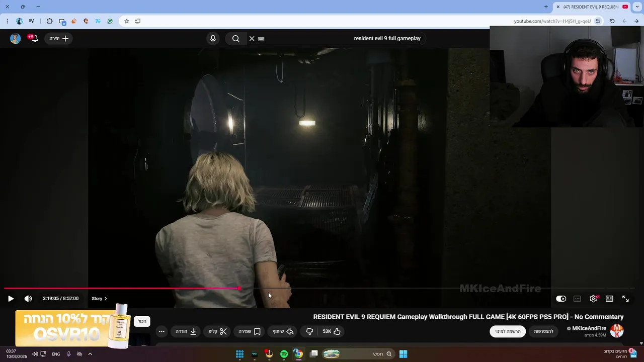Screen dimensions: 644x362
Task: Open site information tune icon
Action: click(598, 21)
